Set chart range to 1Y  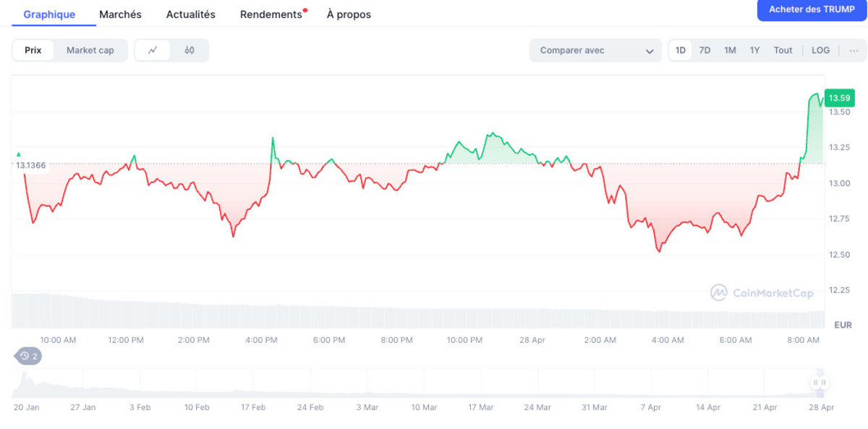754,51
